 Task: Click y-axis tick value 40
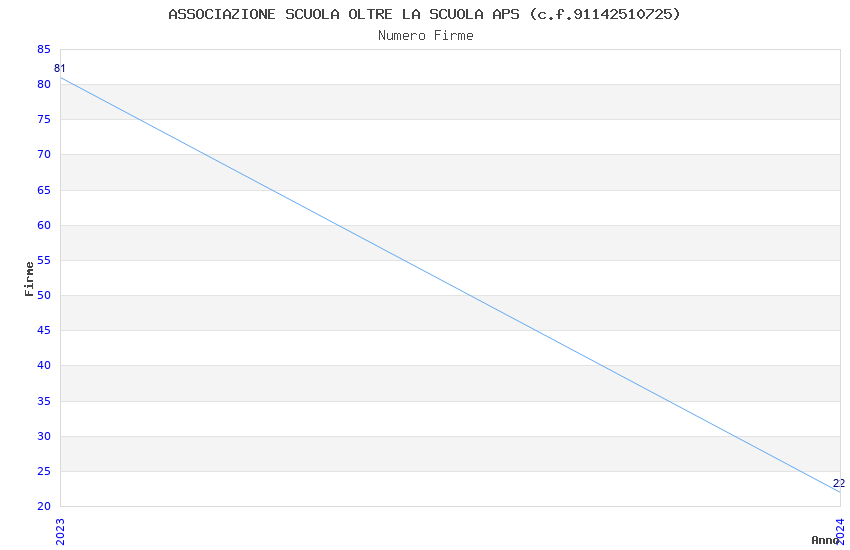(x=44, y=365)
